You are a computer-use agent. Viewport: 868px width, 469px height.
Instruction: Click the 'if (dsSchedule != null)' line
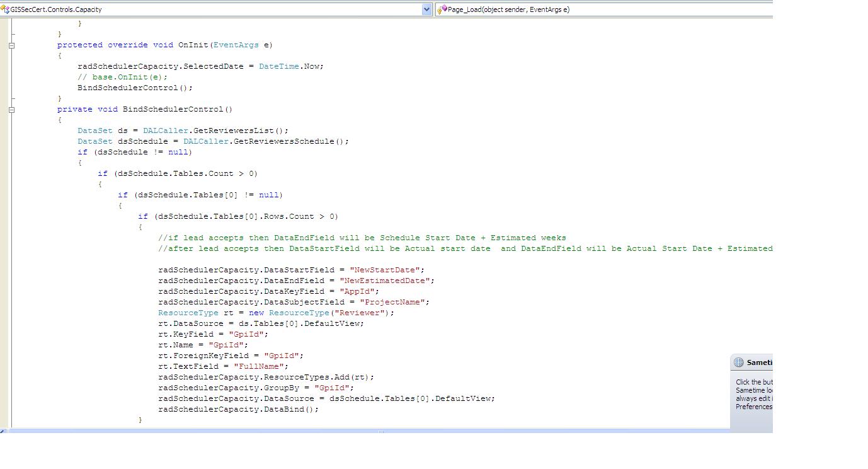point(135,152)
